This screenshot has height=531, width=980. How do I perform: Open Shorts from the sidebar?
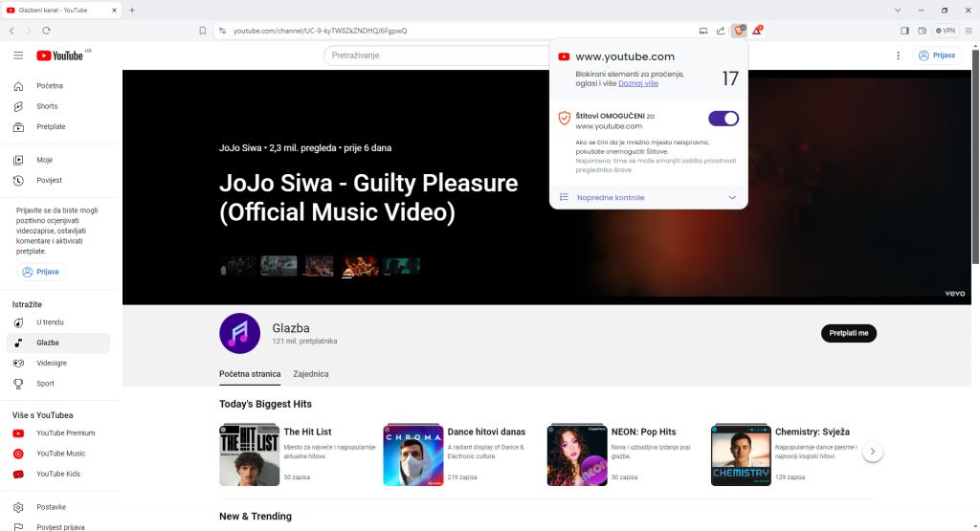pos(47,106)
